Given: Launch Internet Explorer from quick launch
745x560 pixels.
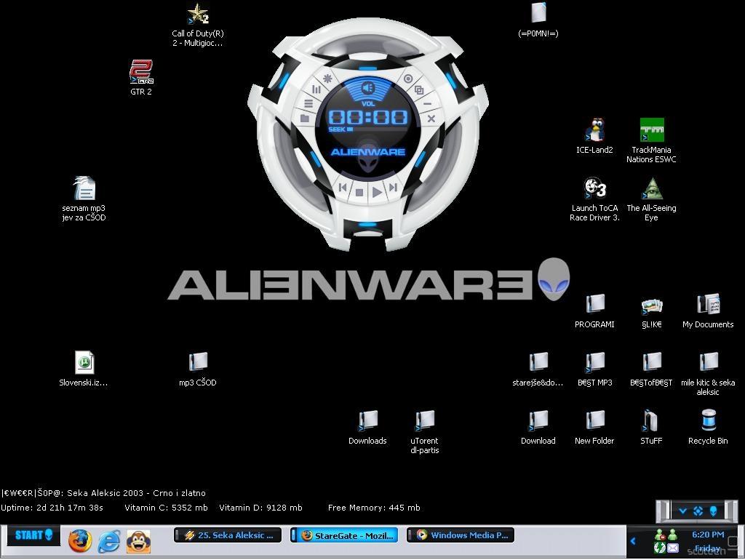Looking at the screenshot, I should (x=109, y=541).
